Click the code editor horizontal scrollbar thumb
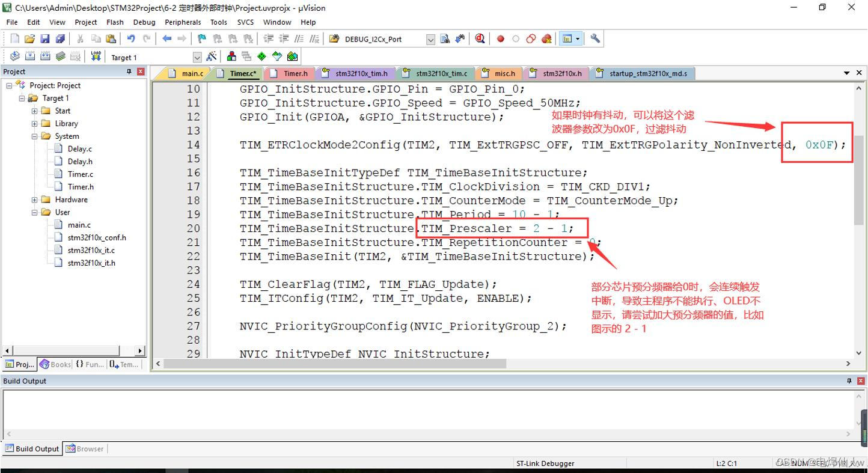 click(335, 363)
